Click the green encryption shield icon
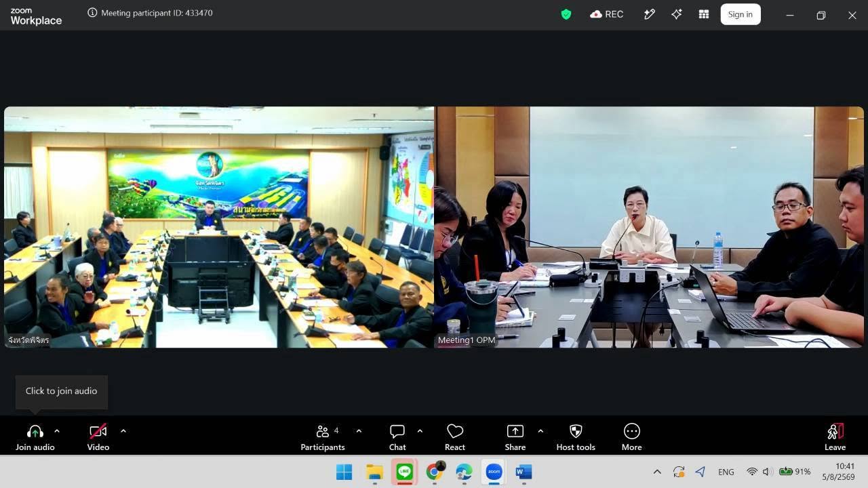Image resolution: width=868 pixels, height=488 pixels. tap(566, 14)
